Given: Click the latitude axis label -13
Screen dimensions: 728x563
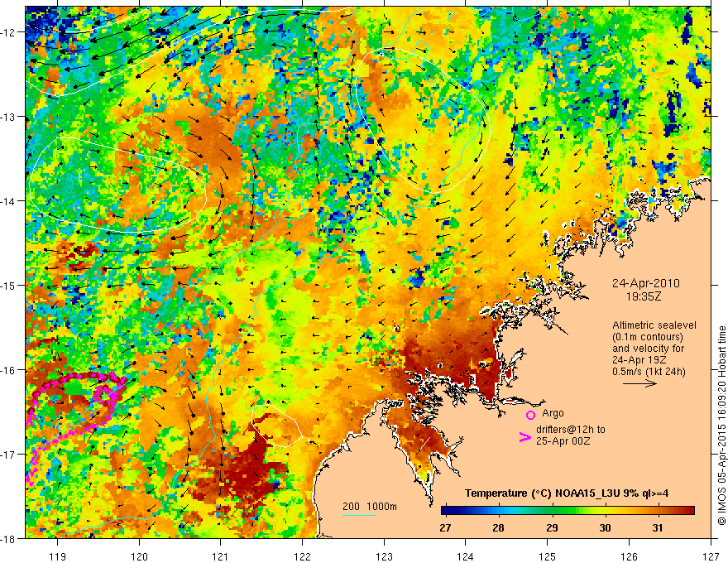Looking at the screenshot, I should tap(9, 116).
